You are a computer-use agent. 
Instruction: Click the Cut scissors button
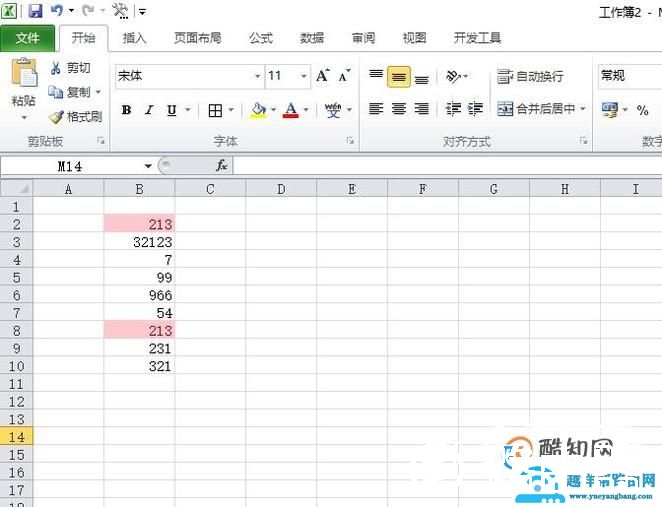(70, 68)
